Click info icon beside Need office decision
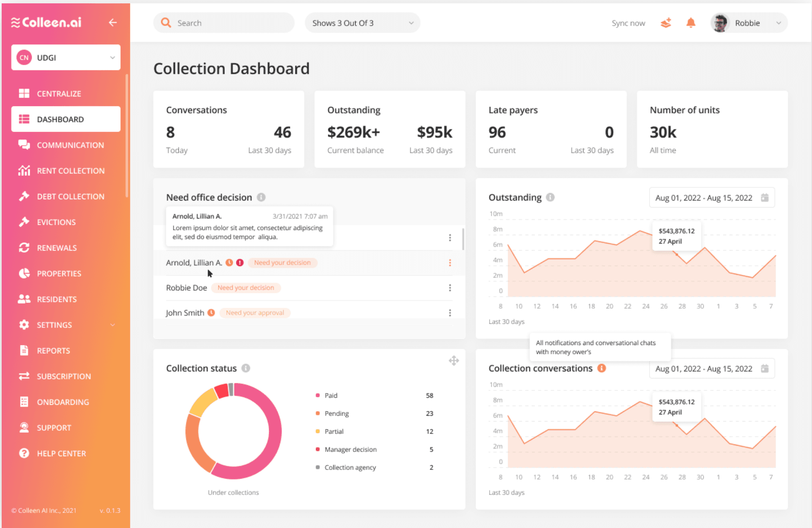Screen dimensions: 812x528 261,197
